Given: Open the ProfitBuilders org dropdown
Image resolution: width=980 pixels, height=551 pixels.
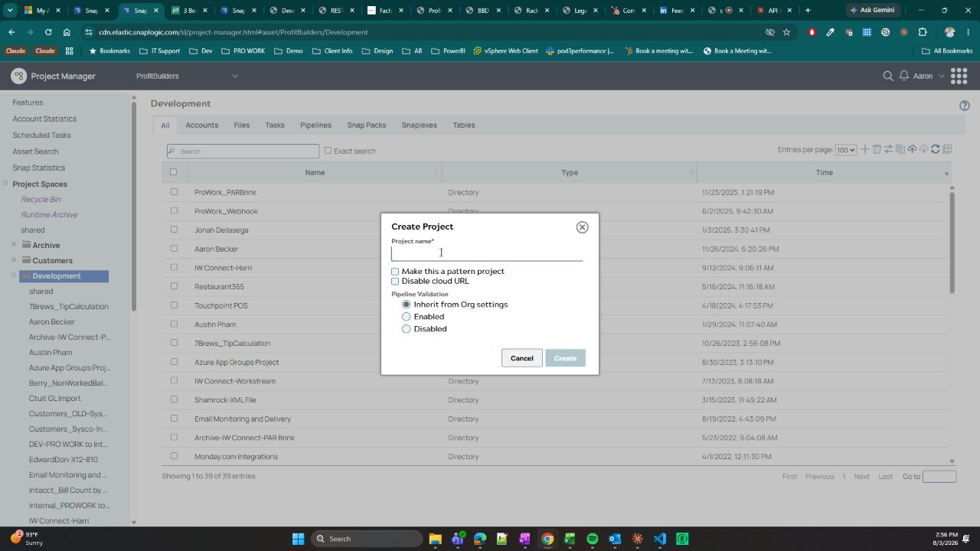Looking at the screenshot, I should click(188, 76).
